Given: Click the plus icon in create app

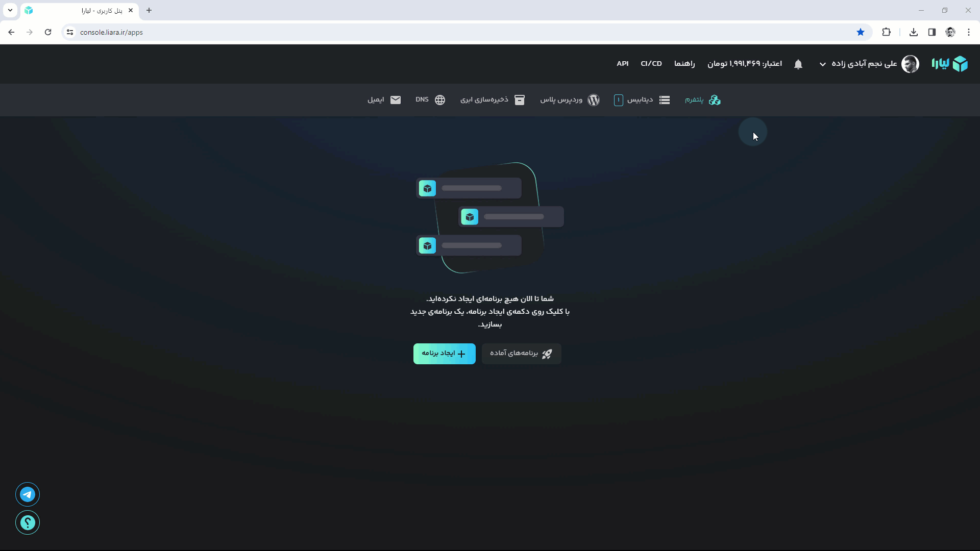Looking at the screenshot, I should [461, 354].
